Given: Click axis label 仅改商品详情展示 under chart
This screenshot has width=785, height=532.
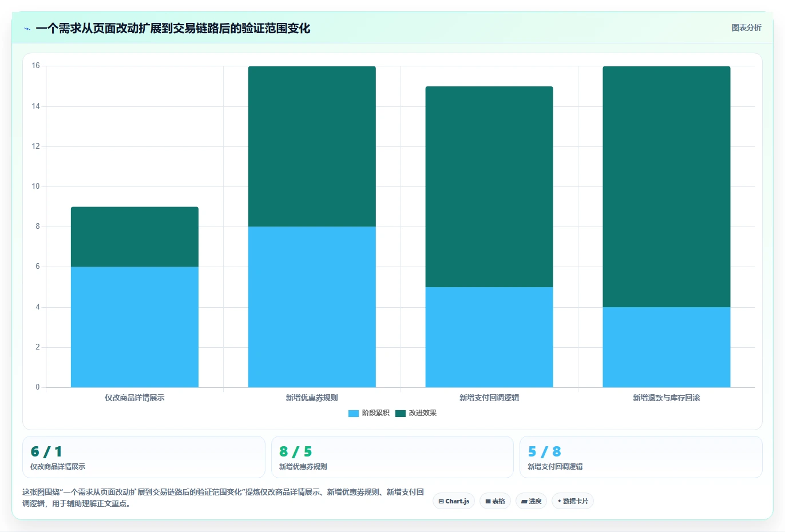Looking at the screenshot, I should click(134, 398).
